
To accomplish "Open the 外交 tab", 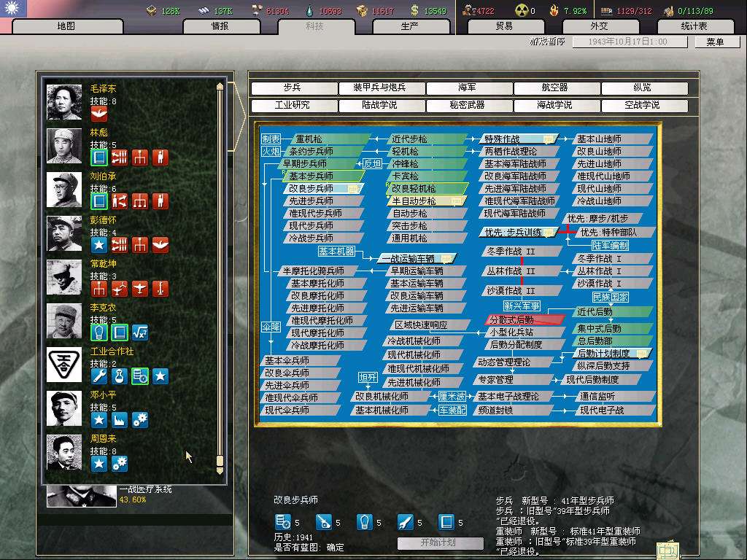I will [x=600, y=26].
